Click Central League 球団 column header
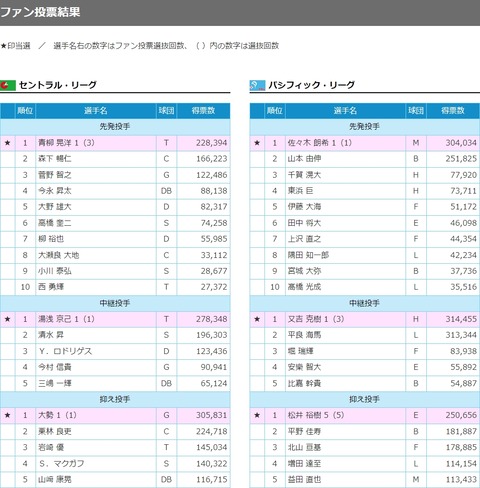Screen dimensions: 480x488 166,111
